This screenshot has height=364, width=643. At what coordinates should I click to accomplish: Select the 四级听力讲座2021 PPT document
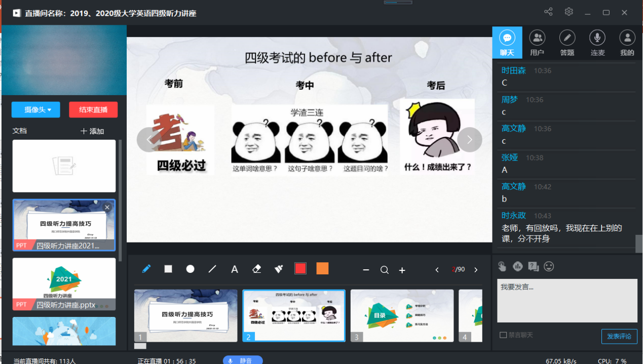pyautogui.click(x=64, y=225)
